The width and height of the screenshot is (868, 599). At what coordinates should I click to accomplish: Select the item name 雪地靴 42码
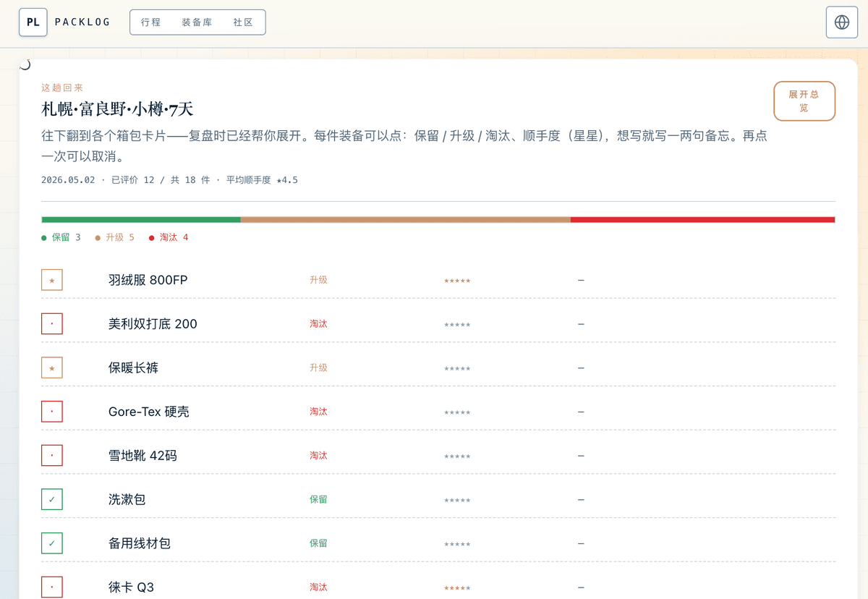click(x=142, y=455)
